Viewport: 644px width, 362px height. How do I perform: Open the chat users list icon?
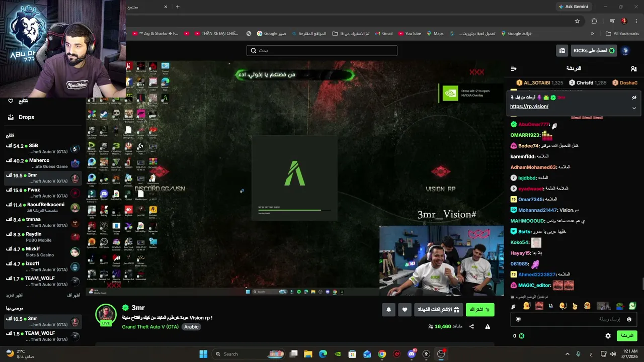point(633,68)
